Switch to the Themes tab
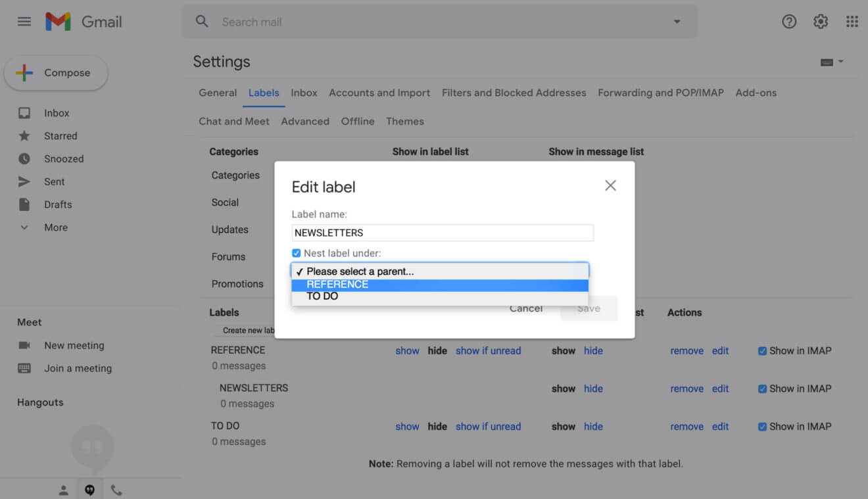The width and height of the screenshot is (868, 499). (404, 121)
